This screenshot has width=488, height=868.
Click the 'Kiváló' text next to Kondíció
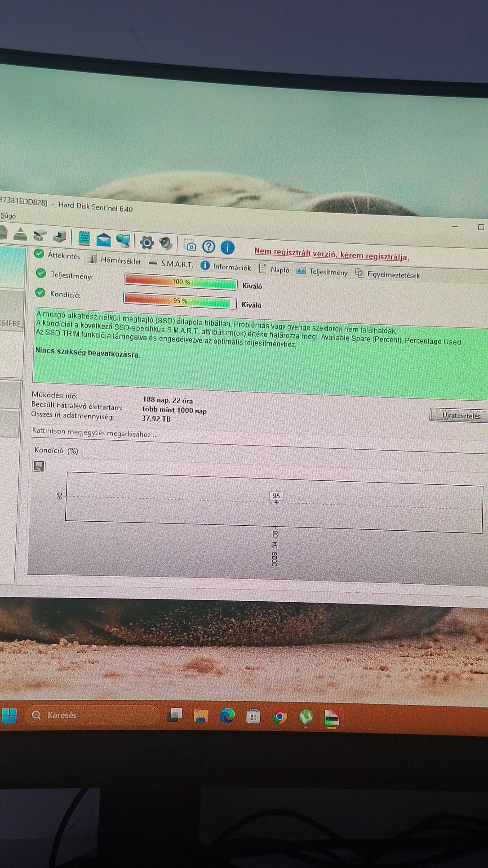(251, 304)
